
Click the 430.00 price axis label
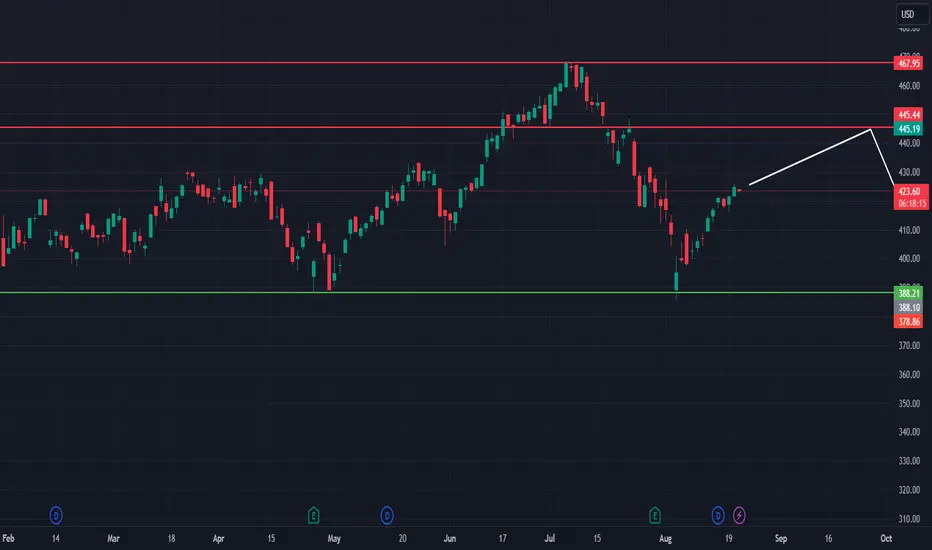pos(909,172)
